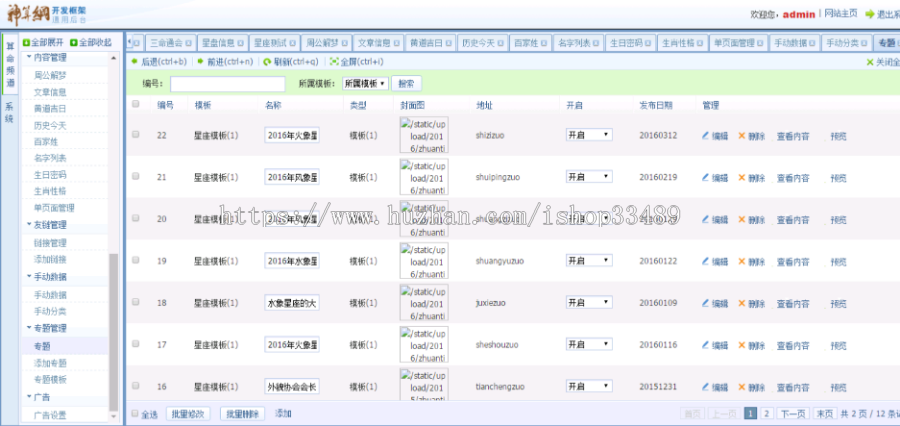
Task: Close the 三命通会 tab via its x icon
Action: (x=188, y=43)
